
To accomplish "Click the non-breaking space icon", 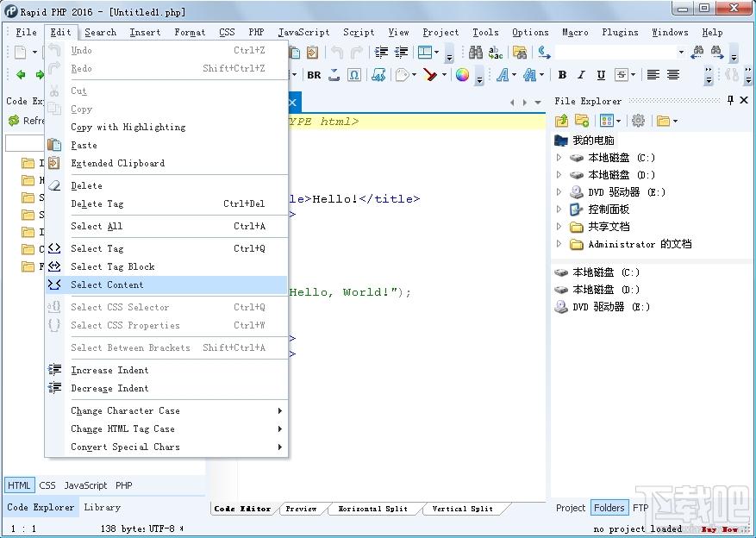I will pyautogui.click(x=334, y=75).
